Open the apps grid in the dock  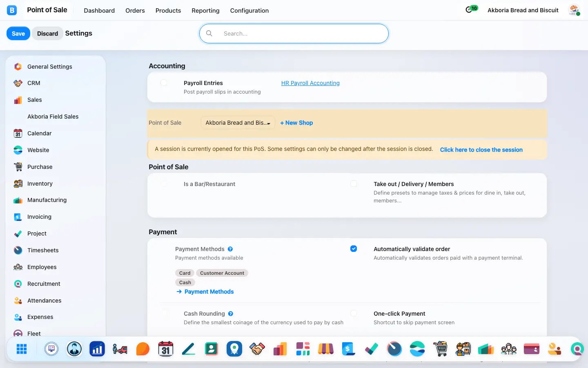[22, 349]
